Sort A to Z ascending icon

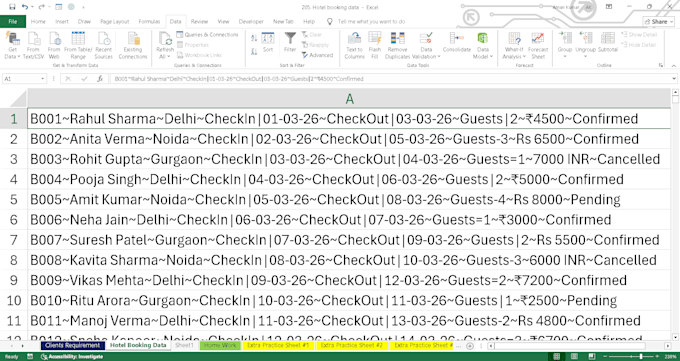[x=254, y=39]
